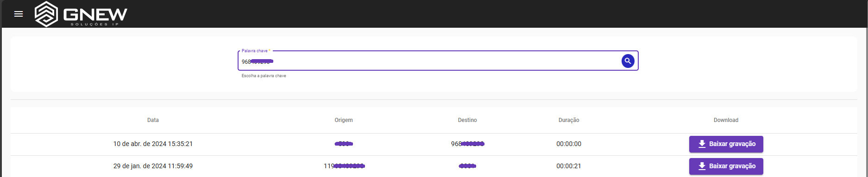Click the 968 destination number in first row
This screenshot has width=868, height=177.
click(x=467, y=144)
